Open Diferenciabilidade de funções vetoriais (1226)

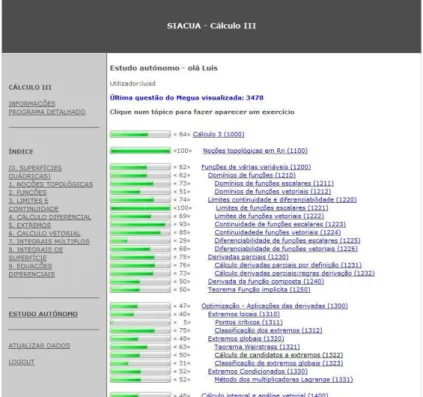tap(286, 249)
